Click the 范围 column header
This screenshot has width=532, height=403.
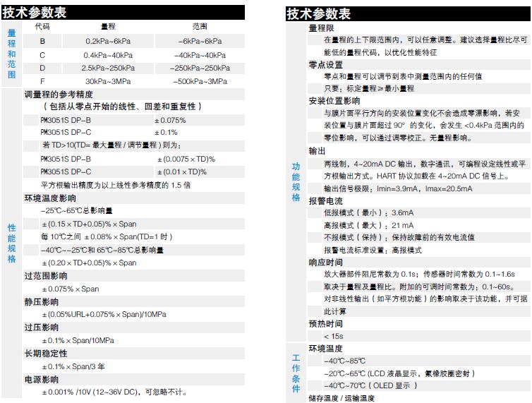tap(200, 26)
